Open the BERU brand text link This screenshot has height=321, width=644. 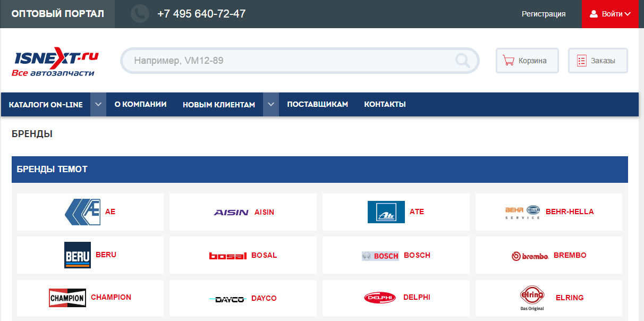tap(106, 255)
